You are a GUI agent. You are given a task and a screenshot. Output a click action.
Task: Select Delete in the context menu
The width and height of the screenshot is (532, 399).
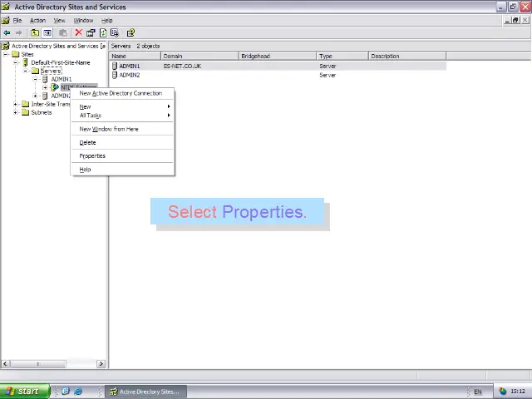point(87,142)
